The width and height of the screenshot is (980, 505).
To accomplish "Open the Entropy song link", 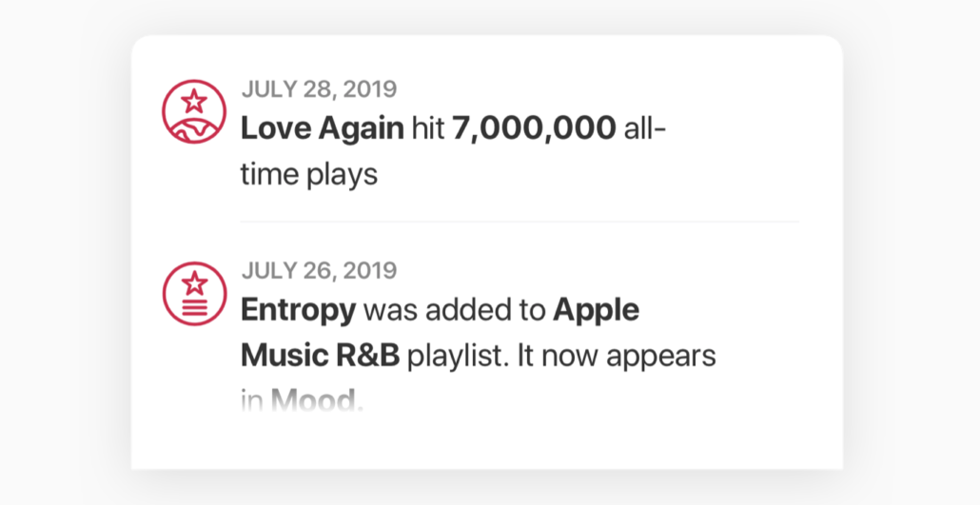I will 299,310.
